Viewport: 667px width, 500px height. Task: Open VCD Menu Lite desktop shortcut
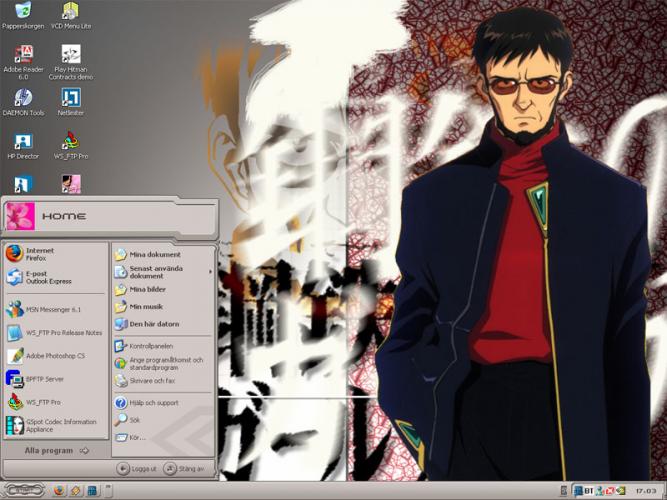point(71,15)
